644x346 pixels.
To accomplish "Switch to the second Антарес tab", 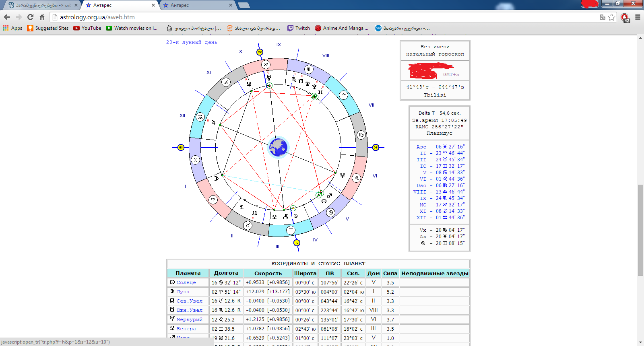I will pos(197,5).
